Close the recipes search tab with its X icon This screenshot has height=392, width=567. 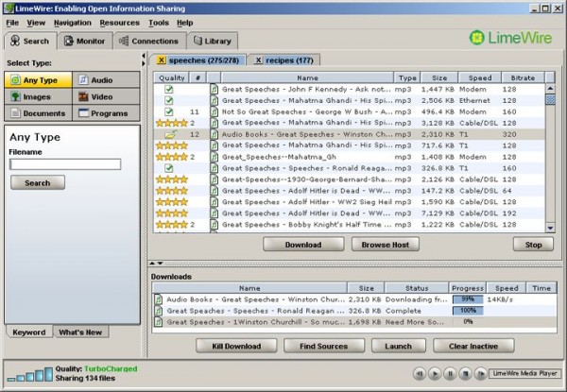(x=259, y=60)
